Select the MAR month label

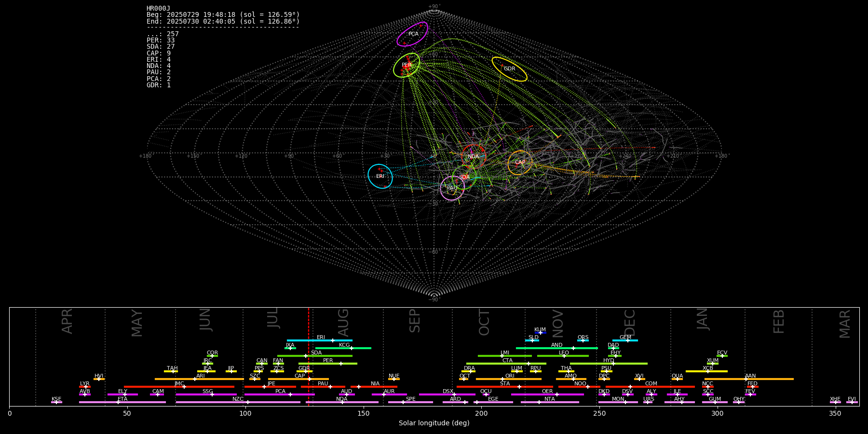coord(845,324)
